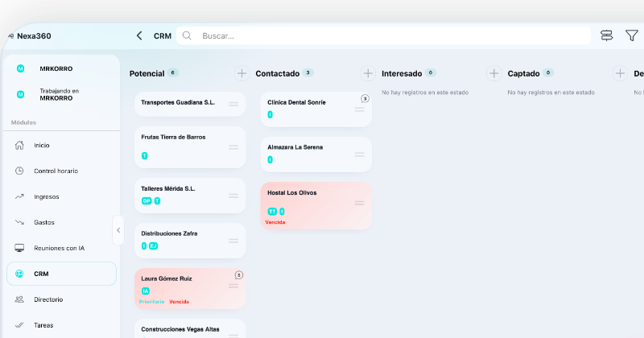
Task: Open the signpost view options icon
Action: click(607, 35)
